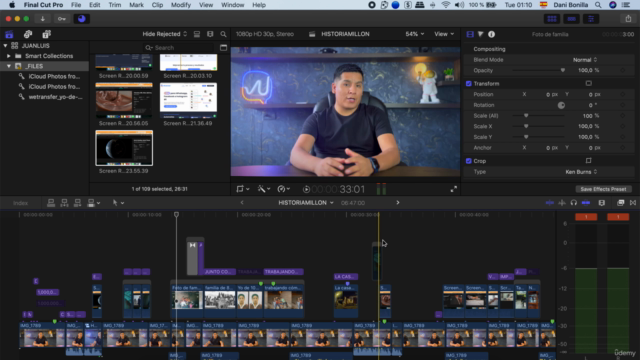This screenshot has height=360, width=640.
Task: Show the Transitions browser bowtie icon
Action: pyautogui.click(x=633, y=203)
